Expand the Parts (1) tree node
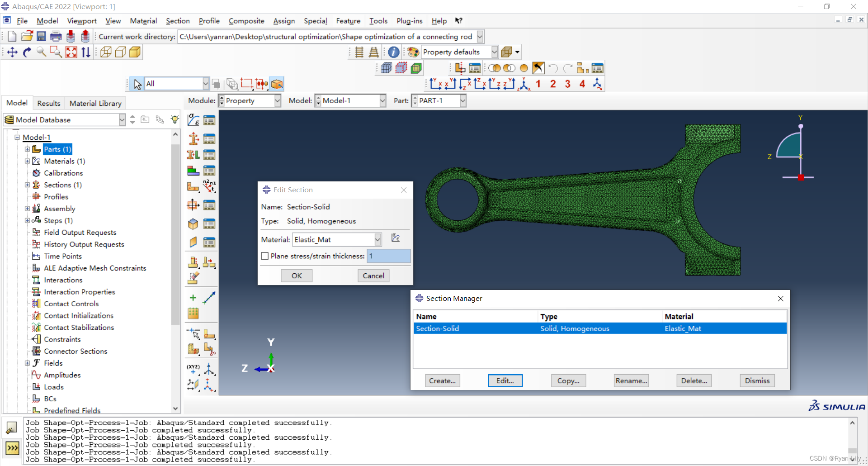Screen dimensions: 868x466 click(x=27, y=149)
